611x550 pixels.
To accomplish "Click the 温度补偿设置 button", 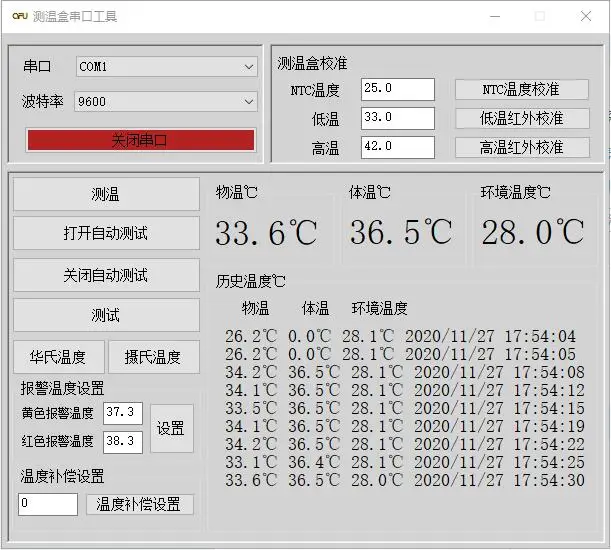I will click(x=140, y=504).
